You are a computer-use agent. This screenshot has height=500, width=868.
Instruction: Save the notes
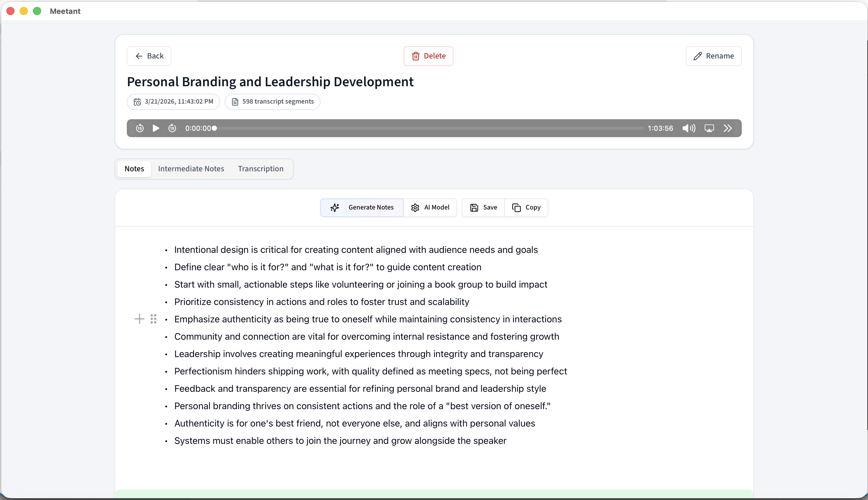click(x=483, y=207)
